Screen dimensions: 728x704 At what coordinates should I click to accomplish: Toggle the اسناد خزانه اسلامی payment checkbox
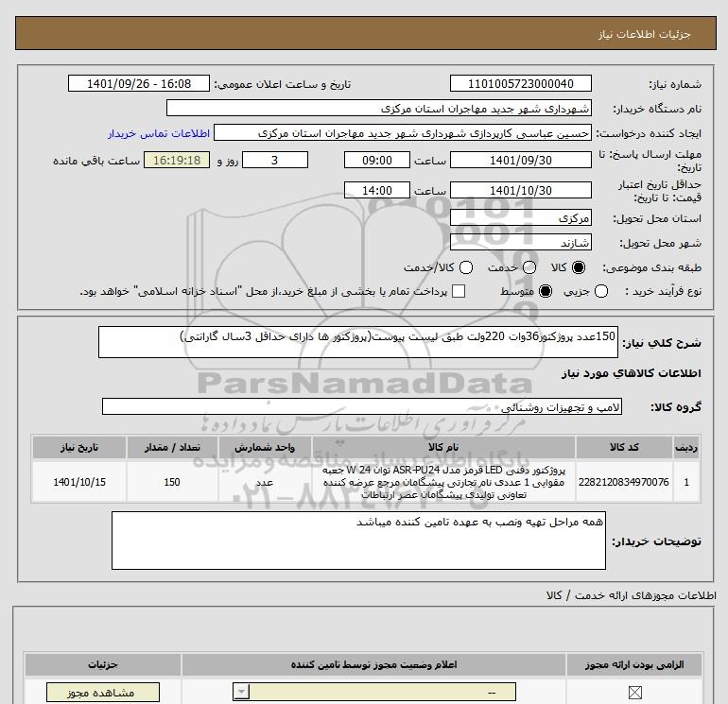click(x=459, y=291)
